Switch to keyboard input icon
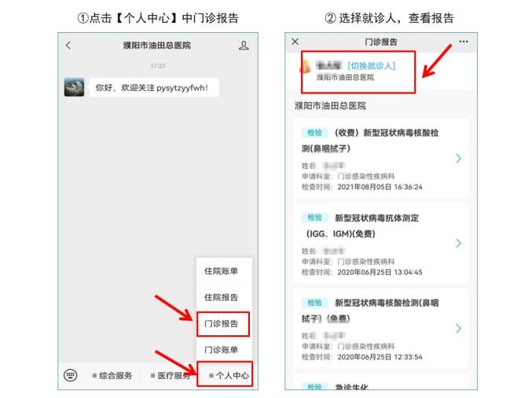This screenshot has height=398, width=532. pos(71,375)
